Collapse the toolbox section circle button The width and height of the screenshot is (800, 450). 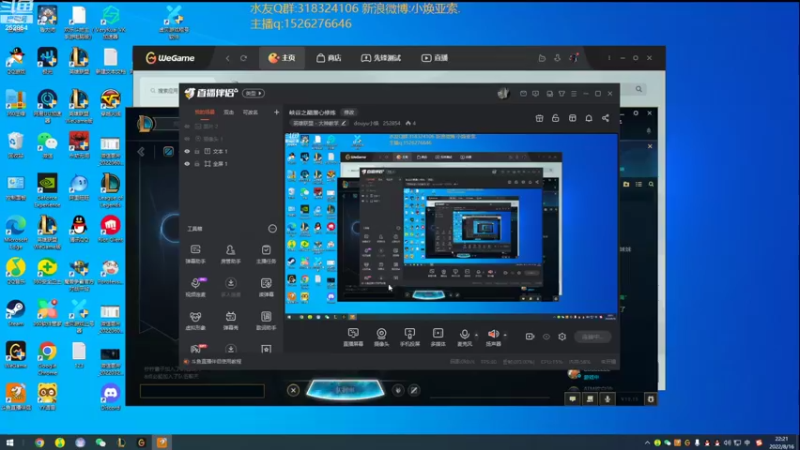tap(272, 229)
